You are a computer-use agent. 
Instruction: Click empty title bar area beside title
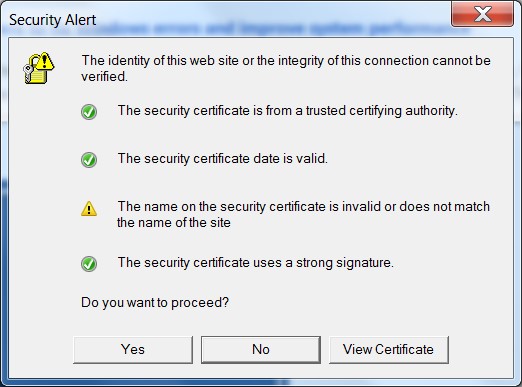click(x=273, y=19)
